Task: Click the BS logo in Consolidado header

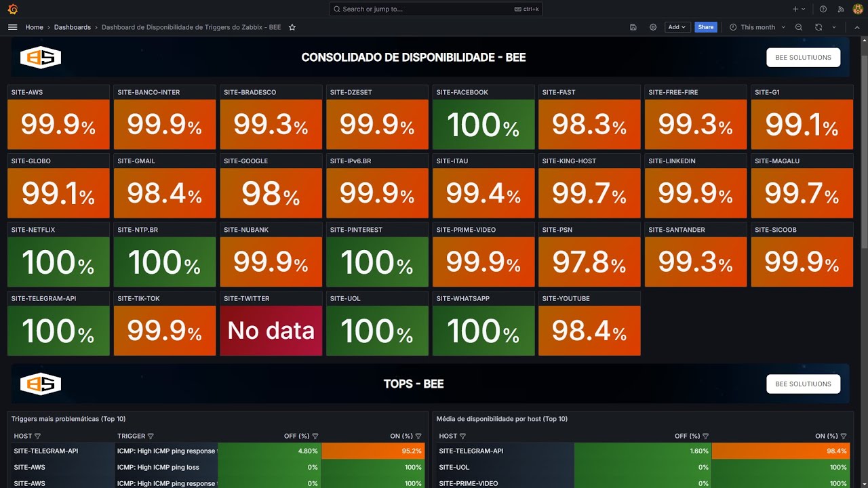Action: click(41, 58)
